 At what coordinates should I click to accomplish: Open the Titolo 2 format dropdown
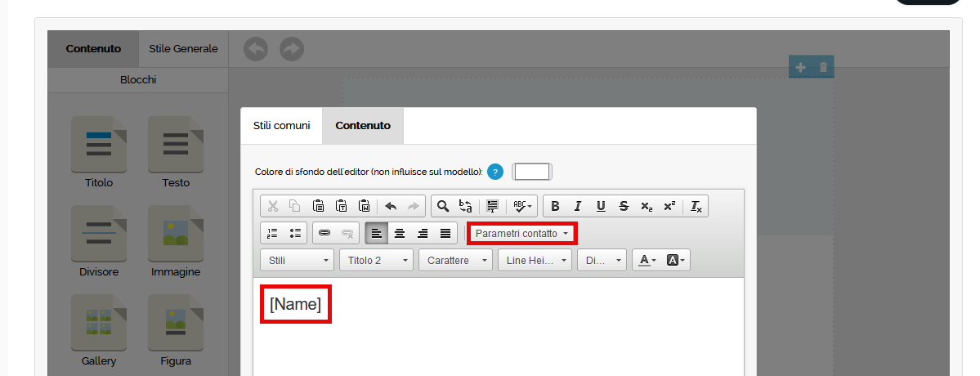click(377, 260)
